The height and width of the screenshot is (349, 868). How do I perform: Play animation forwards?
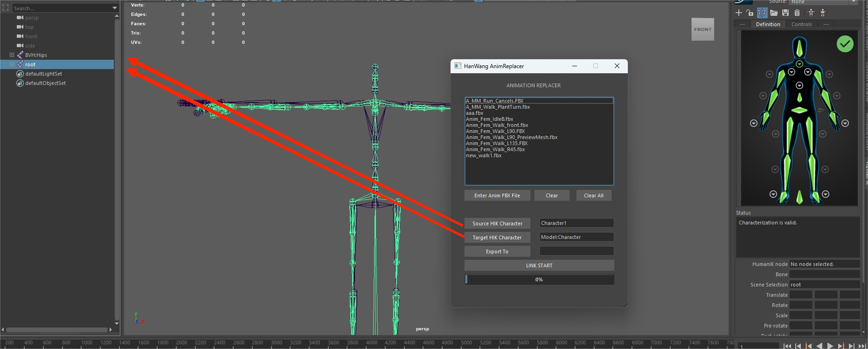830,346
